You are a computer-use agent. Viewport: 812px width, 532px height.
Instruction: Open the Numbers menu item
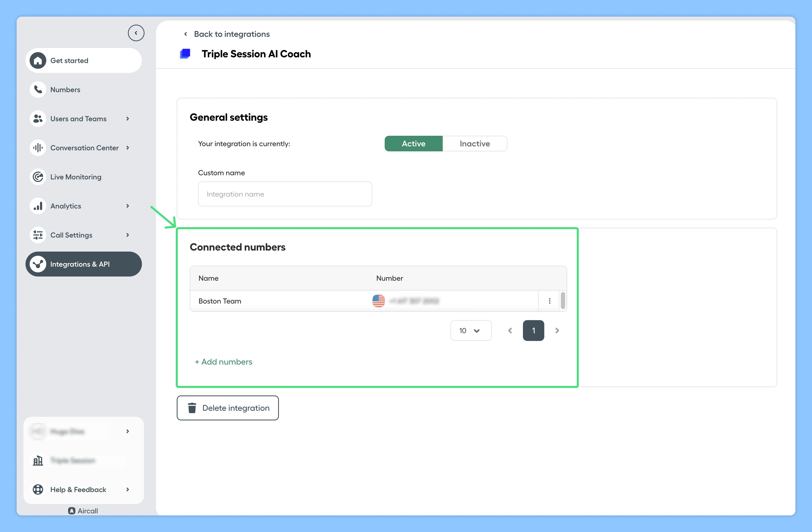coord(84,90)
